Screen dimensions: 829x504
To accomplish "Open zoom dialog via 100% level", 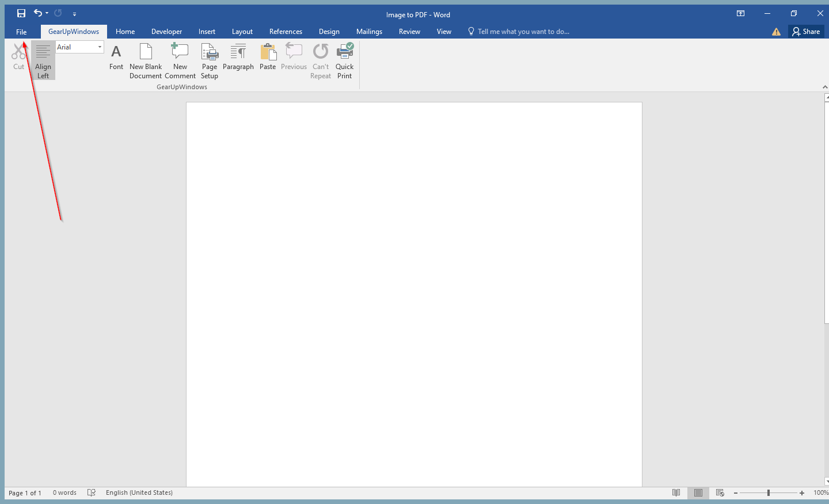I will (821, 493).
